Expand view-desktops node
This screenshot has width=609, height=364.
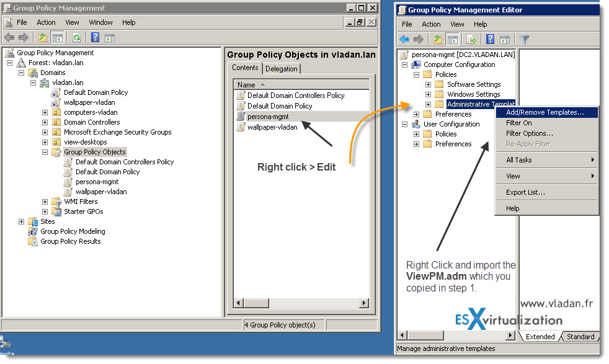[x=45, y=142]
